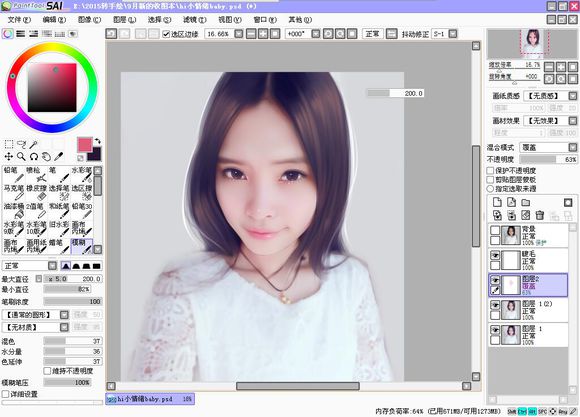This screenshot has height=417, width=580.
Task: Pick the eyedropper color picker tool
Action: 59,157
